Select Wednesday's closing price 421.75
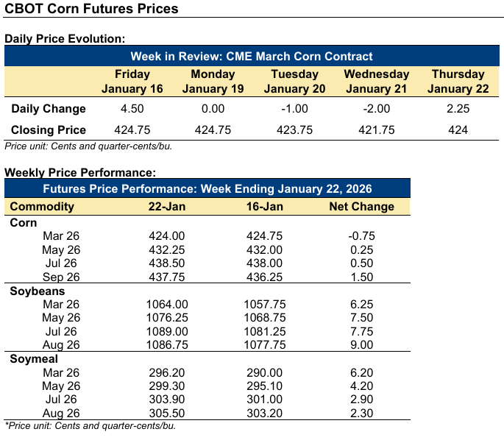 click(377, 130)
